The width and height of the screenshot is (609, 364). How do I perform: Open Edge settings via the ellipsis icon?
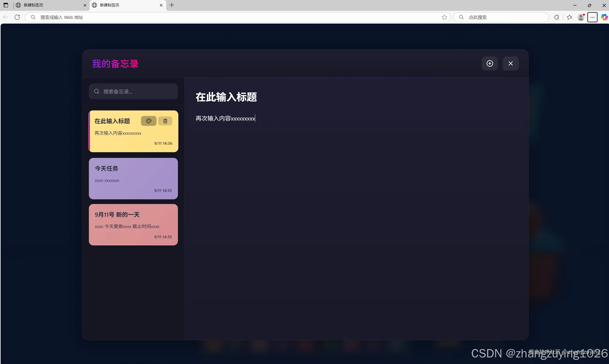click(592, 17)
